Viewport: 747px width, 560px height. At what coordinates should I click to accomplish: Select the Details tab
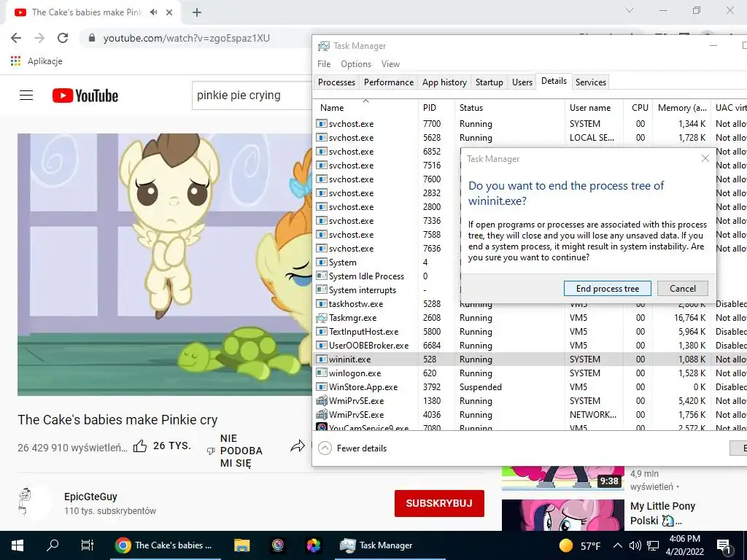point(554,82)
